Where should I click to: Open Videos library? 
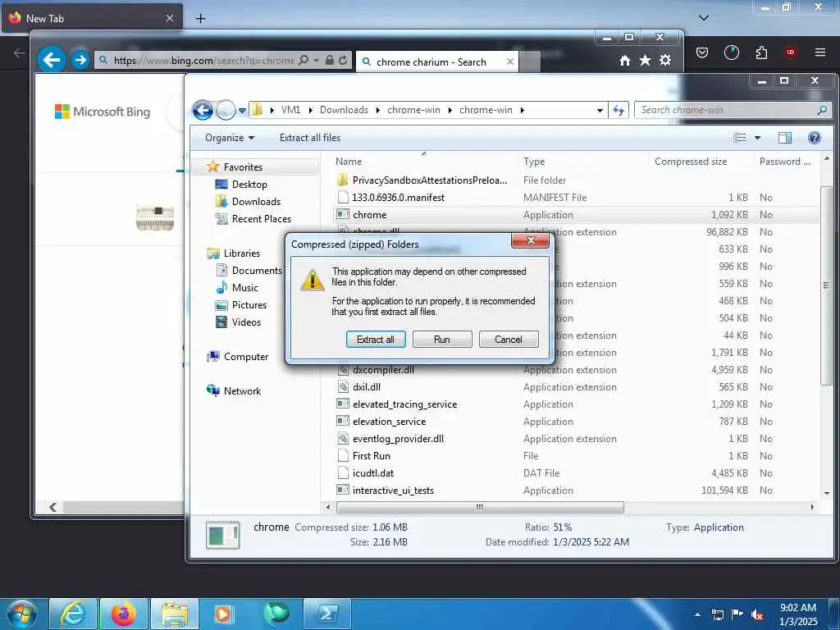coord(239,322)
